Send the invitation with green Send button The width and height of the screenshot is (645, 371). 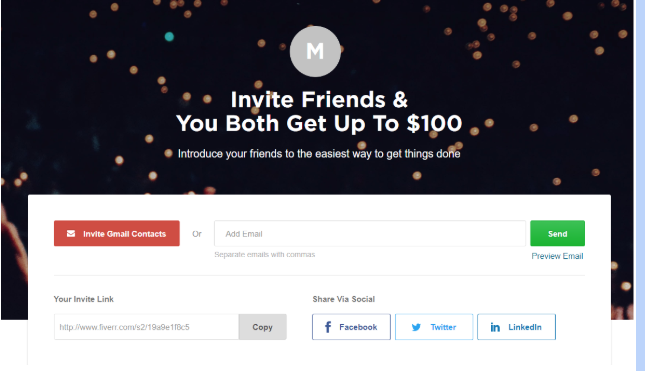tap(557, 233)
